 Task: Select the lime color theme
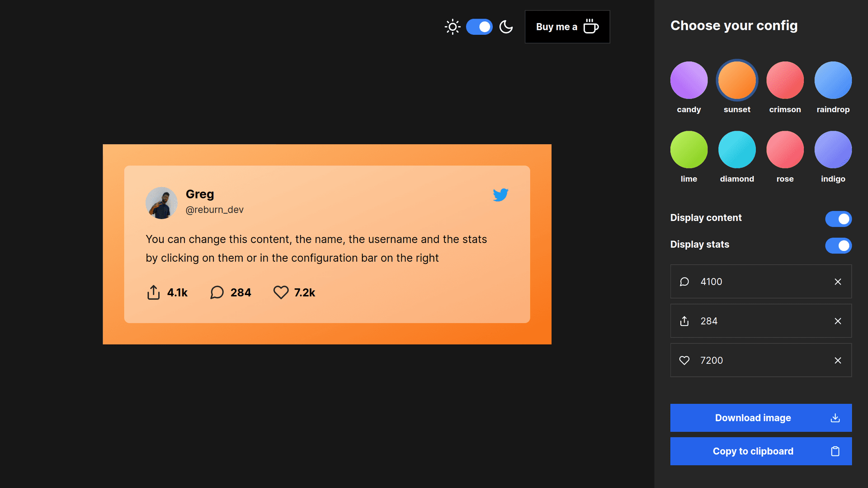[689, 150]
